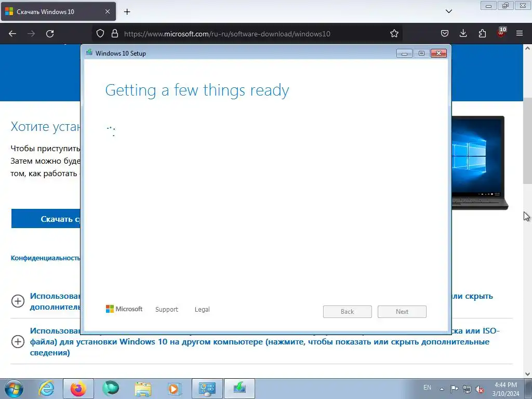This screenshot has width=532, height=399.
Task: Launch Internet Explorer from taskbar
Action: tap(46, 389)
